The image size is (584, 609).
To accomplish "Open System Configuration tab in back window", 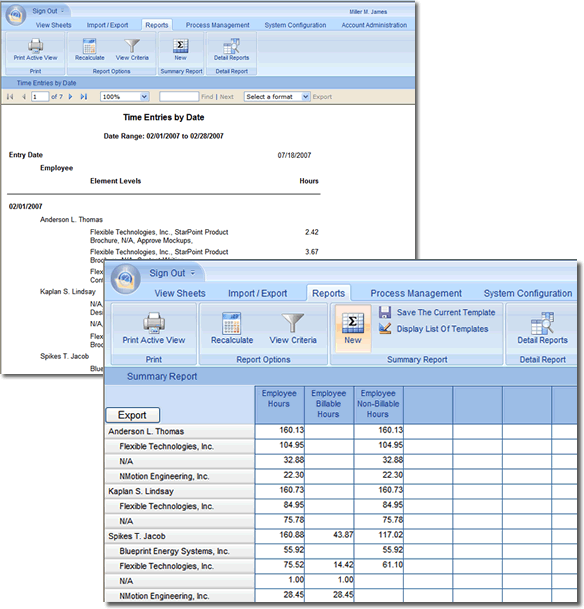I will pos(295,25).
